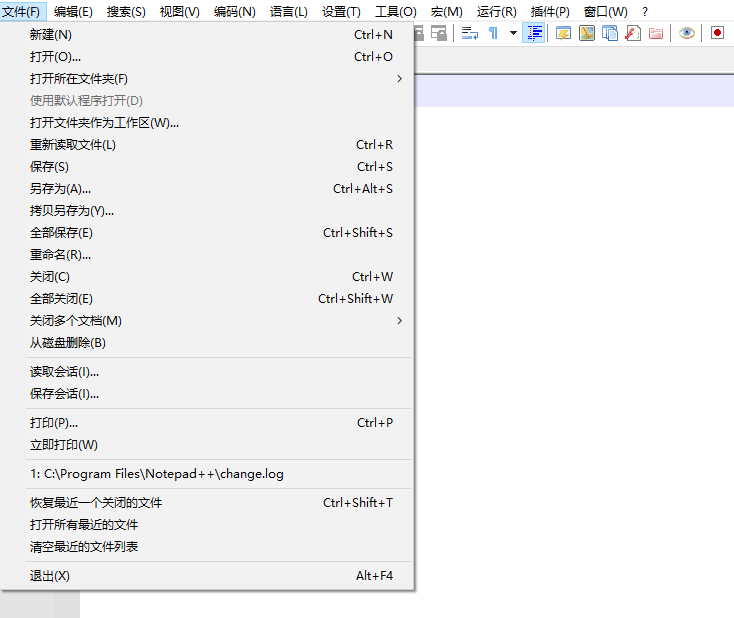Expand the 打开所在文件夹(F) submenu arrow
734x618 pixels.
tap(399, 79)
